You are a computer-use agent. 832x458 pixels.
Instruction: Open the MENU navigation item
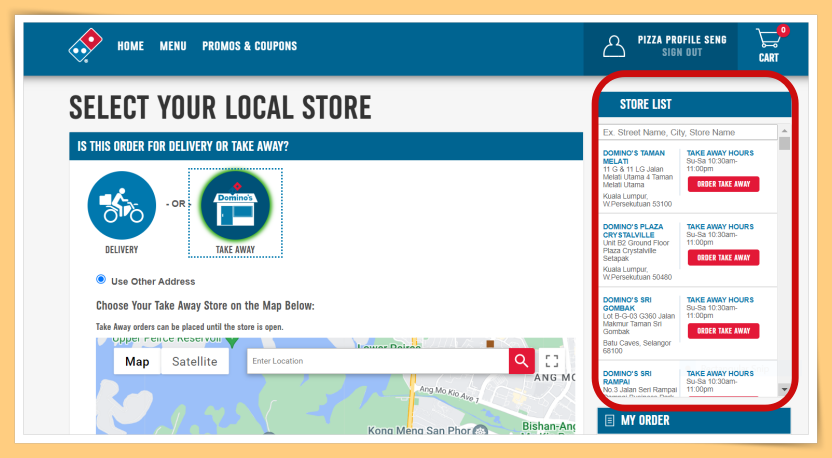coord(173,46)
